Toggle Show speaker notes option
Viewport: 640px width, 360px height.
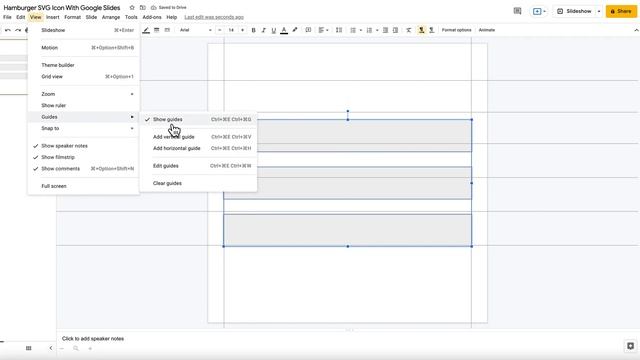[84, 146]
